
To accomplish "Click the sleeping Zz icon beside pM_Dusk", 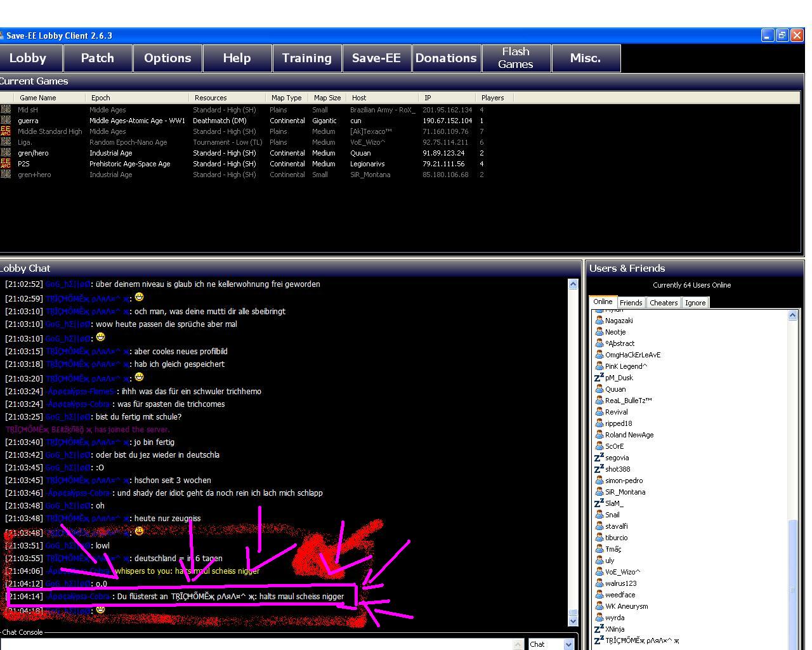I will click(599, 378).
